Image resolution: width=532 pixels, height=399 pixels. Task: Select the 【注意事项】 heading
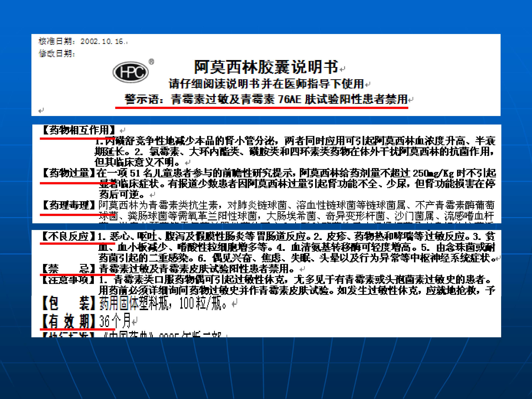click(x=69, y=280)
